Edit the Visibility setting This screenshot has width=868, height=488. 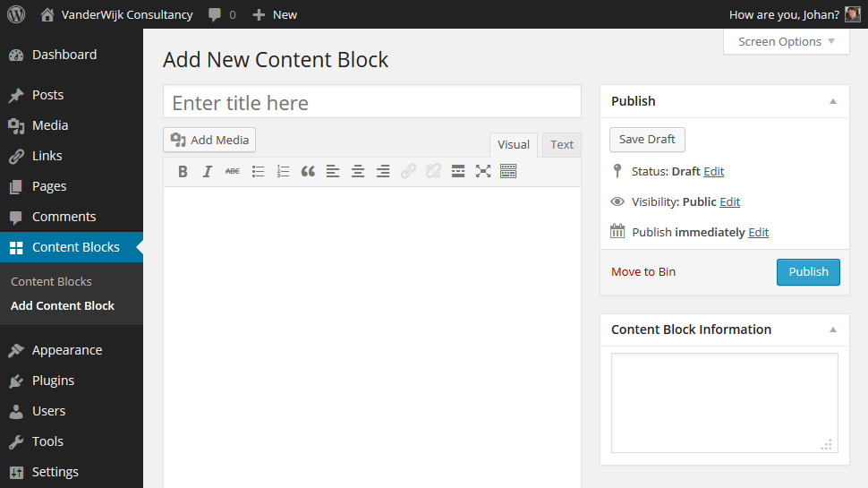(729, 202)
